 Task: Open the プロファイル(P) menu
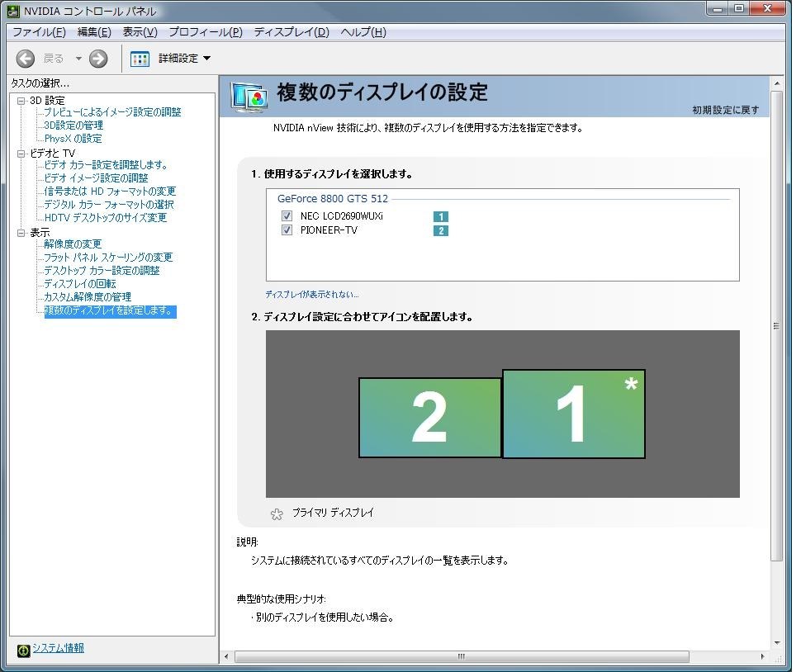[206, 32]
